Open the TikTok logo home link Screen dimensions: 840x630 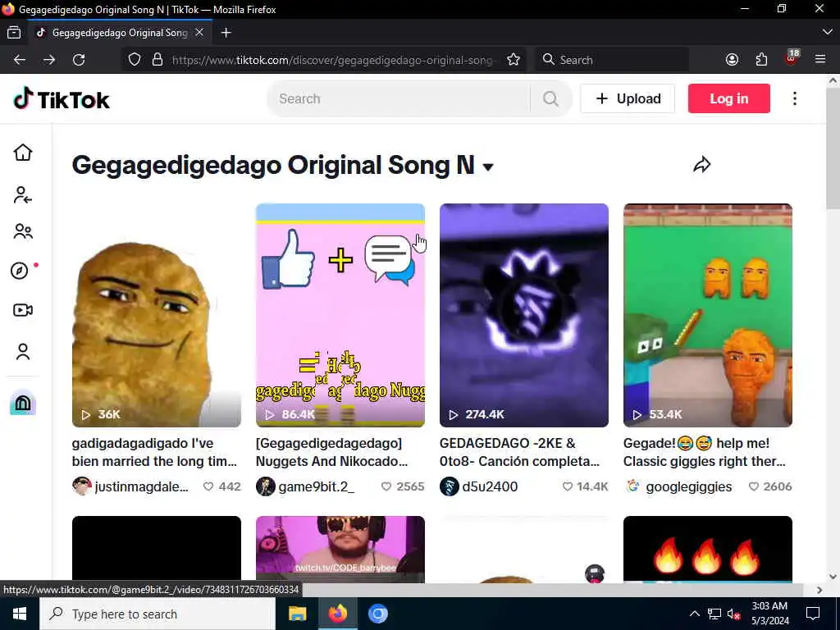click(x=61, y=99)
